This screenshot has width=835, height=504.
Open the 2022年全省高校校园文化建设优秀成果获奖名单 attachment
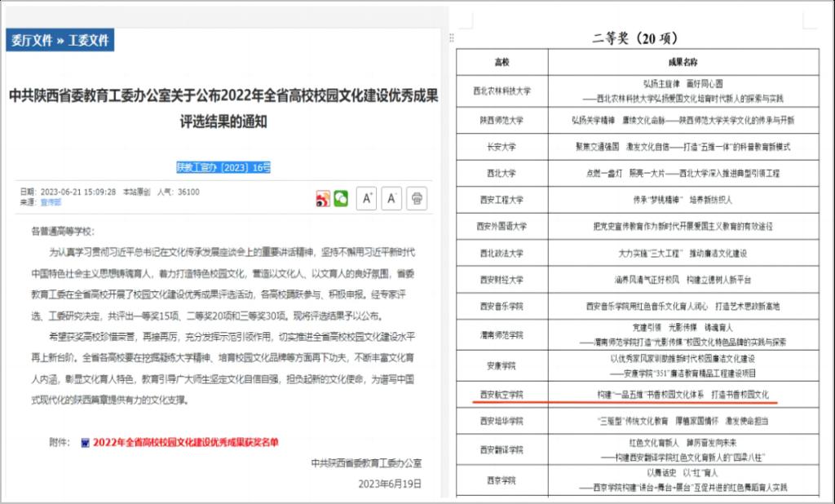coord(185,443)
